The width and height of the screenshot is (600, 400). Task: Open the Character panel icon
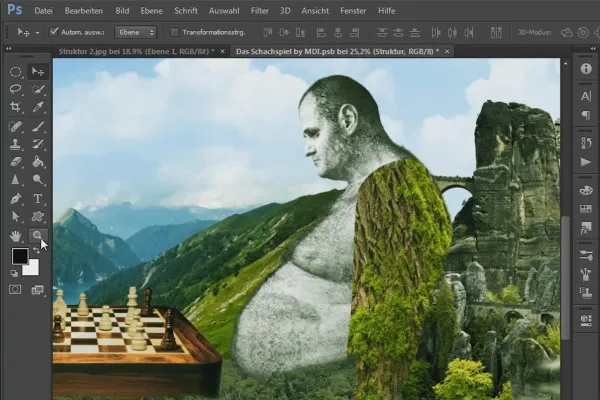pyautogui.click(x=585, y=96)
